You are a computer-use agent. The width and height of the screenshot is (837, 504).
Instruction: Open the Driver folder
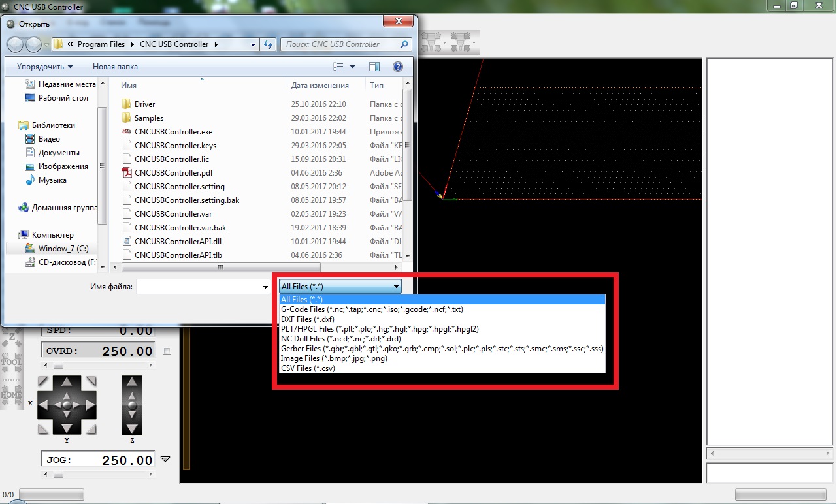[139, 104]
